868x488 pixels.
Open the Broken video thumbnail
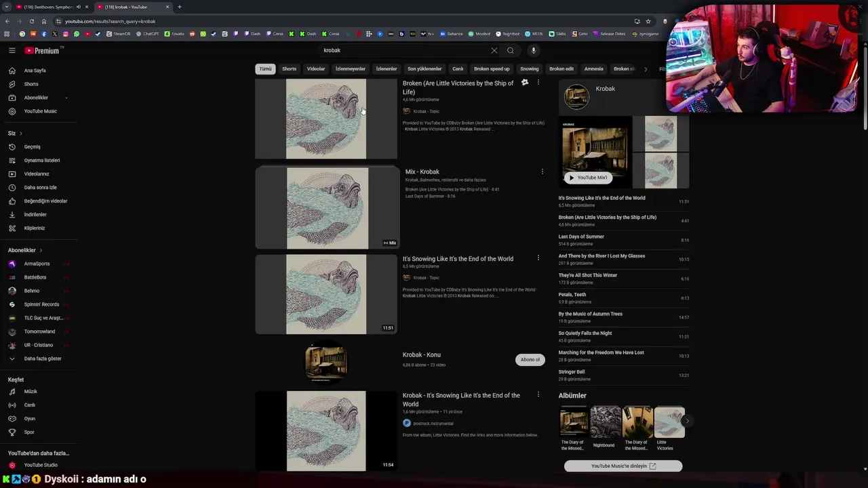pyautogui.click(x=325, y=119)
